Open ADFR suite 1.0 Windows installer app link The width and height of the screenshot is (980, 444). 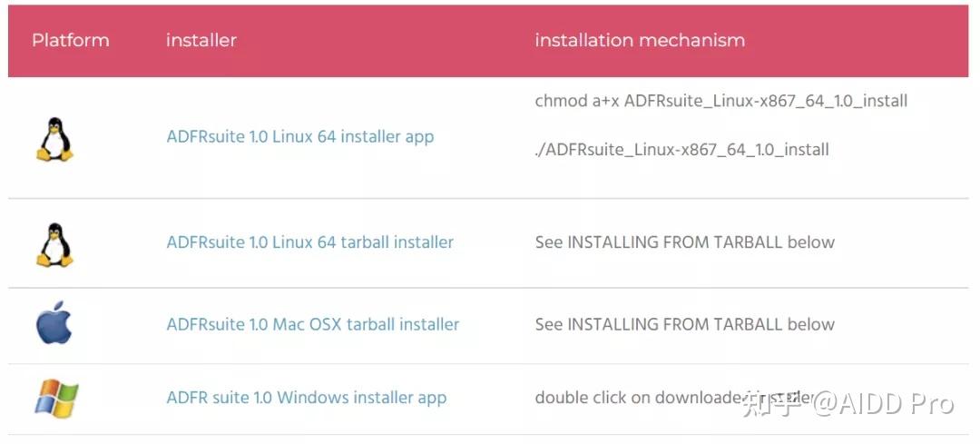pyautogui.click(x=306, y=398)
